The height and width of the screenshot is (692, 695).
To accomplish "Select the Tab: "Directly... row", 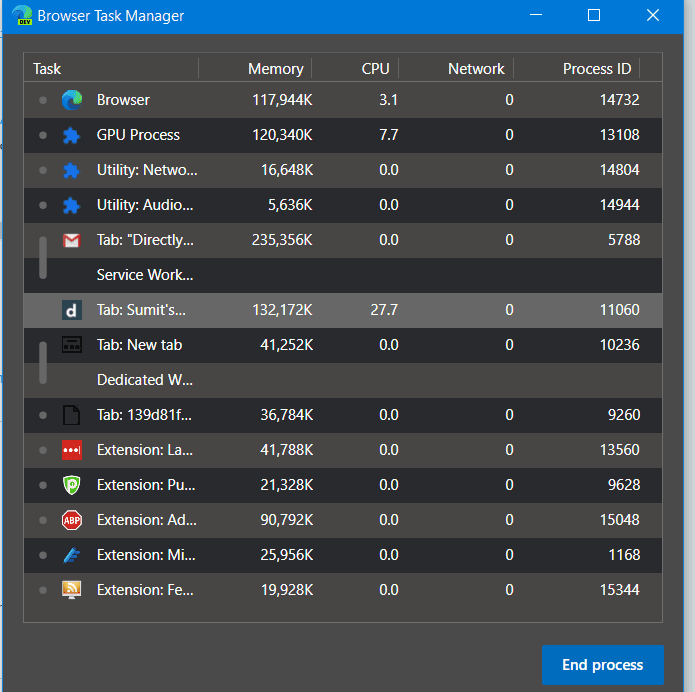I will tap(343, 240).
